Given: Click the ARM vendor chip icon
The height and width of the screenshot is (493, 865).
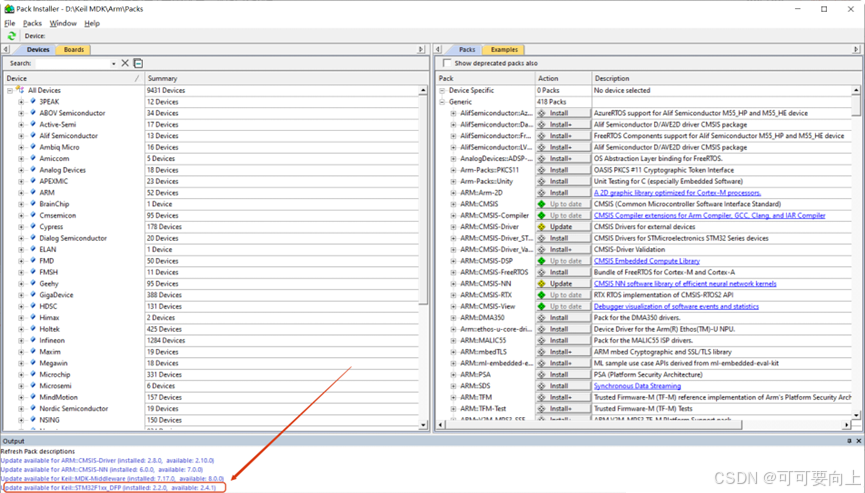Looking at the screenshot, I should pyautogui.click(x=33, y=192).
